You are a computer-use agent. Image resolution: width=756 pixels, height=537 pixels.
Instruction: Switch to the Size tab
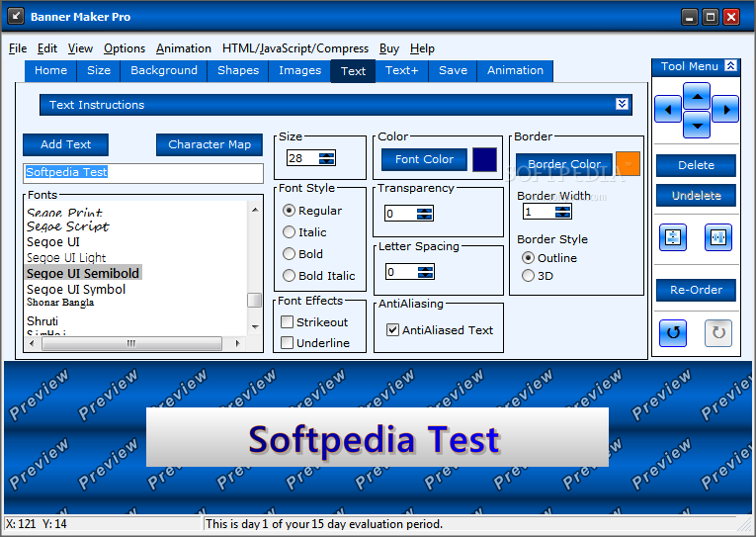[99, 70]
